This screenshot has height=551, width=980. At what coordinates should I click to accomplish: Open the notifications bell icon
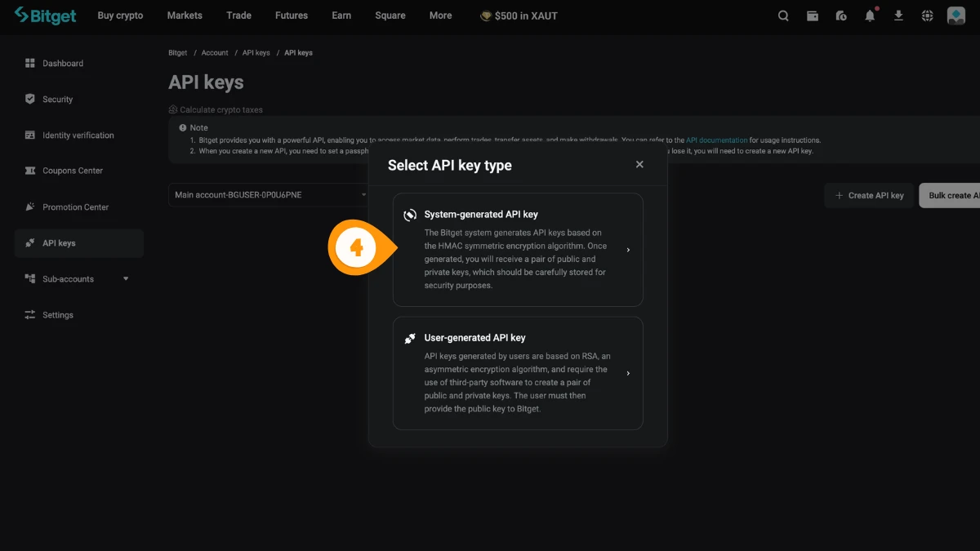click(870, 16)
